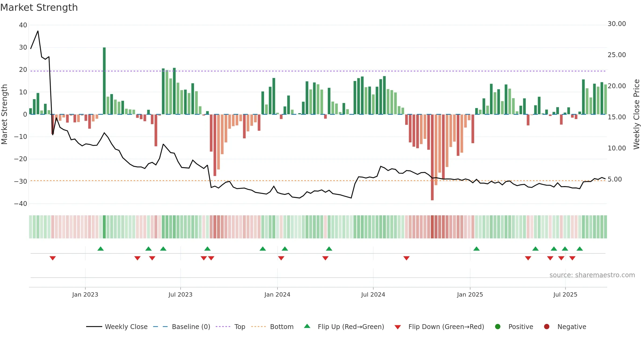The width and height of the screenshot is (644, 362).
Task: Click the Market Strength chart title
Action: tap(39, 8)
